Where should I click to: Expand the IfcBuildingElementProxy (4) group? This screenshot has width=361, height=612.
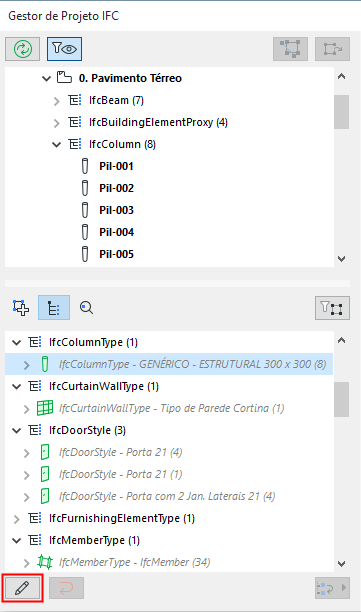(57, 123)
